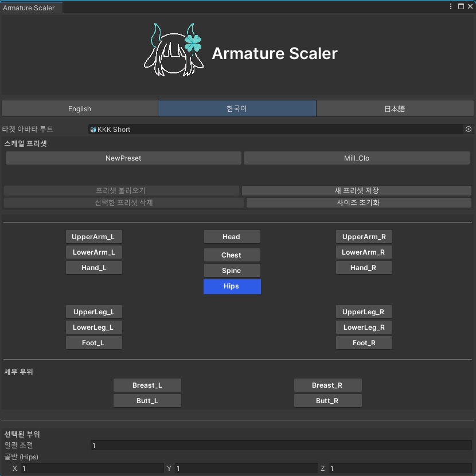Screen dimensions: 476x476
Task: Open the window options kebab menu
Action: pos(450,6)
